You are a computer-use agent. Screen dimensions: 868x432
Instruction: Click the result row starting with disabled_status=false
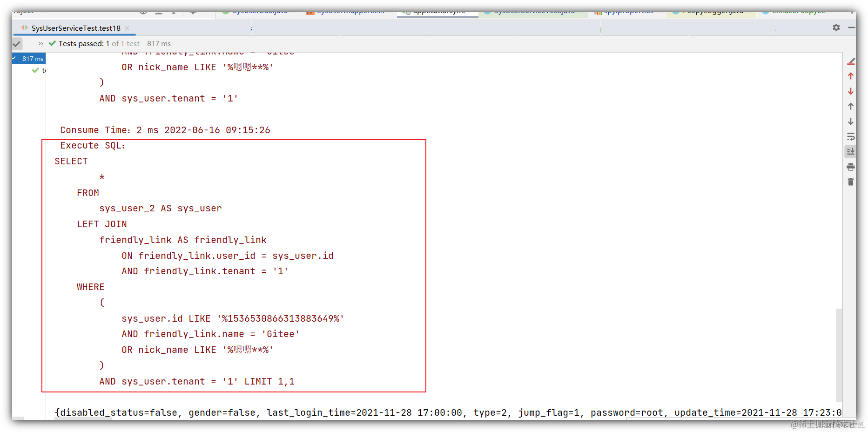pyautogui.click(x=448, y=412)
